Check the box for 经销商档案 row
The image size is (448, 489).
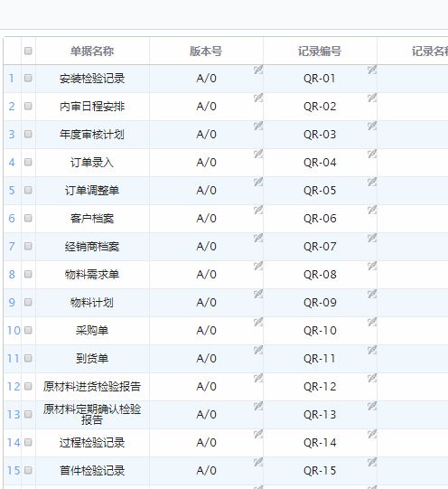click(x=28, y=246)
